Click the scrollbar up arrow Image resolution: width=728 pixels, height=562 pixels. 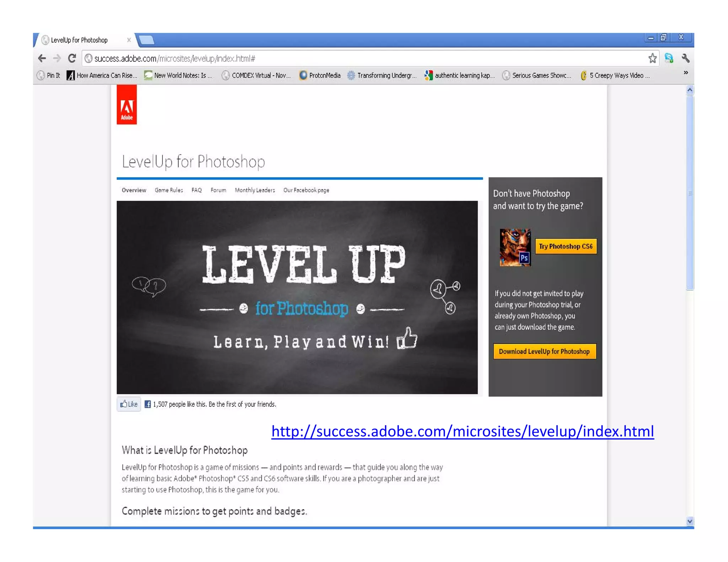point(690,90)
